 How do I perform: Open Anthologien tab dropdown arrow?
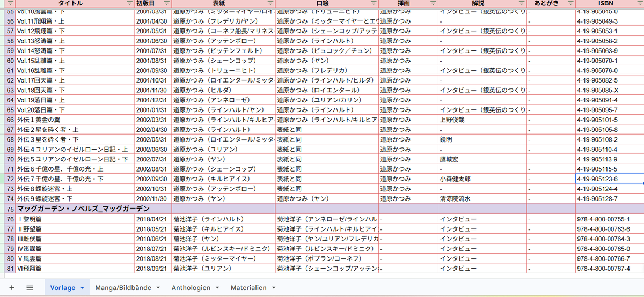click(x=217, y=288)
